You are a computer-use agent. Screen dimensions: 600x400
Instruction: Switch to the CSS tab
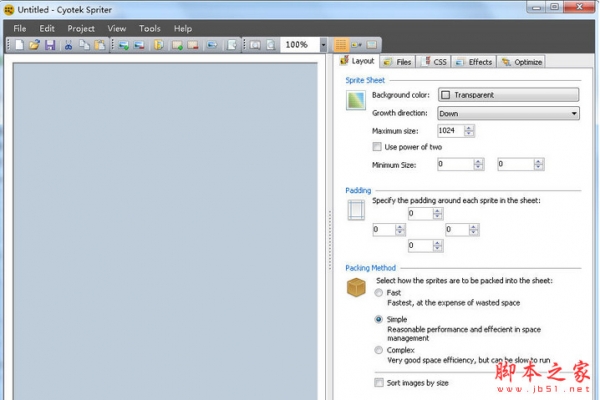434,62
